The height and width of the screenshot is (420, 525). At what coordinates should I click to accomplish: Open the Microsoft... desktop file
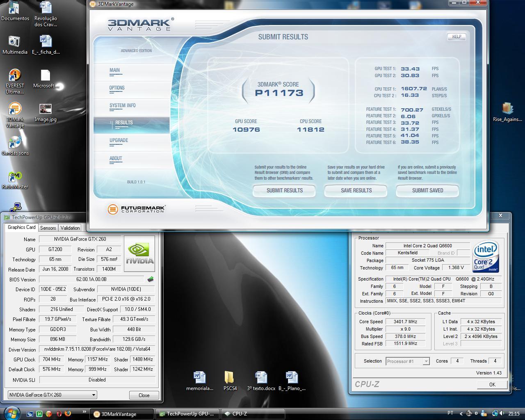(x=46, y=79)
